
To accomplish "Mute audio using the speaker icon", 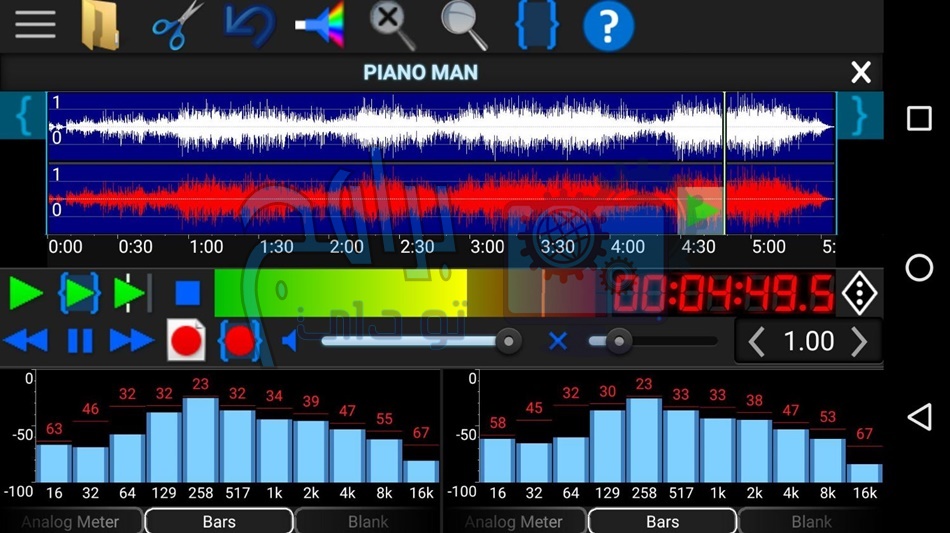I will point(291,342).
